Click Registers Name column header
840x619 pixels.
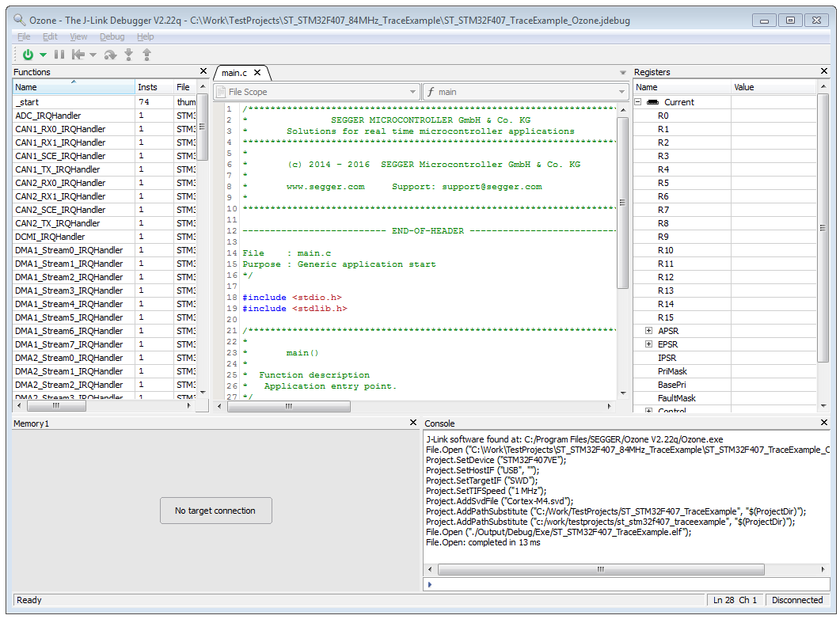[x=682, y=87]
